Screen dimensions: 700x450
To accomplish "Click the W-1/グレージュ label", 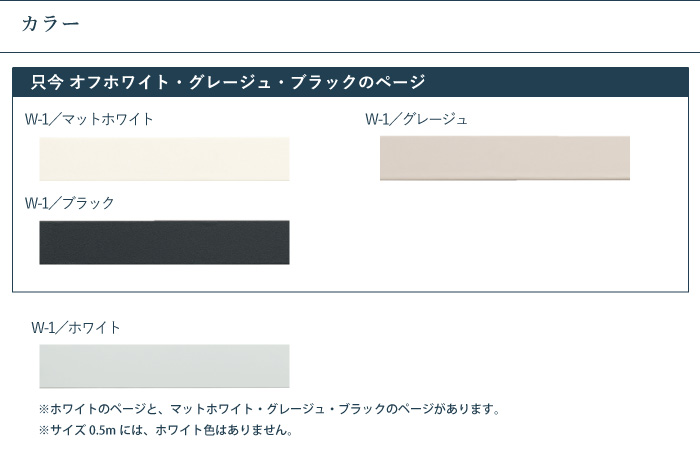I will click(416, 119).
